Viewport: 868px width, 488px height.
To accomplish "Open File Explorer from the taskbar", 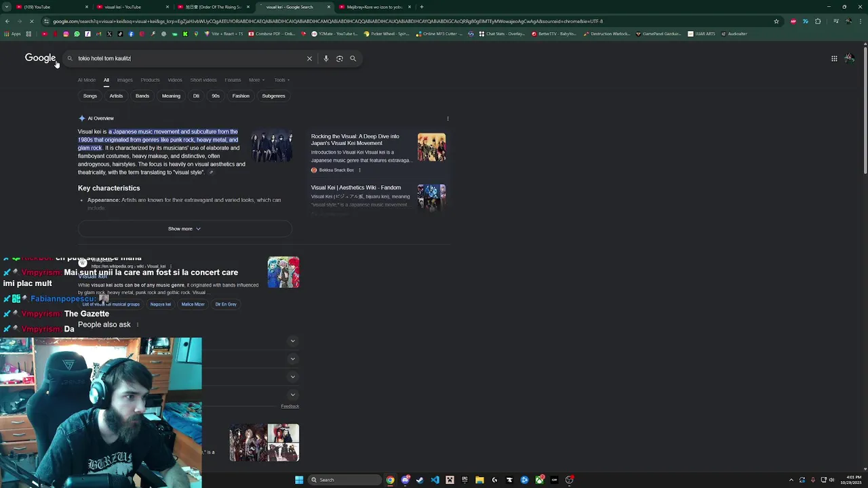I will (479, 480).
